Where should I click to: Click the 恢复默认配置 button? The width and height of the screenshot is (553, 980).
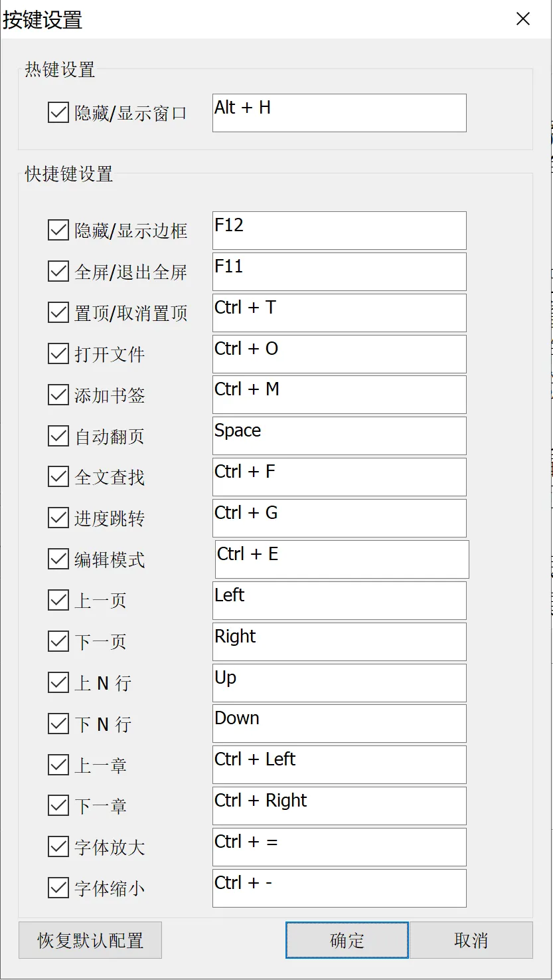(90, 940)
